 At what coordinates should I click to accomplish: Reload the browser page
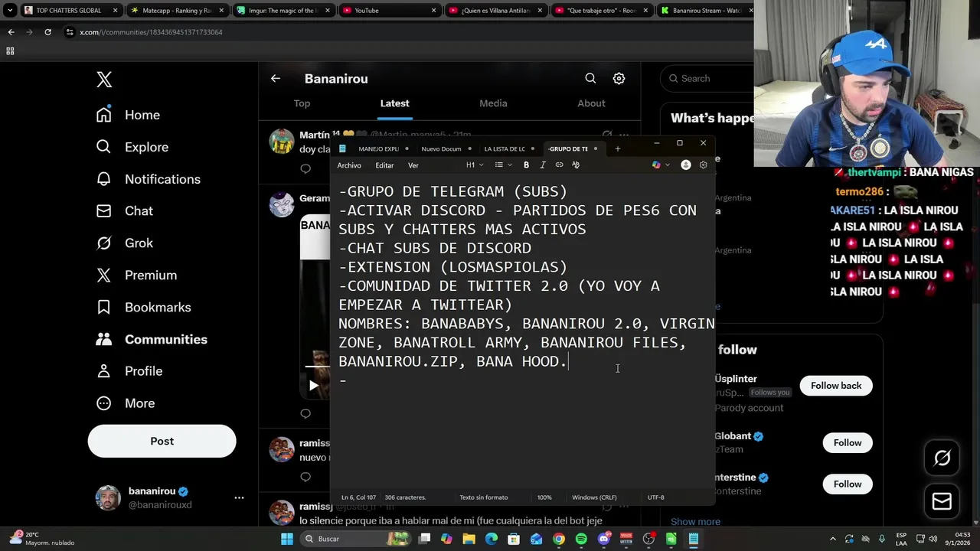click(x=47, y=32)
